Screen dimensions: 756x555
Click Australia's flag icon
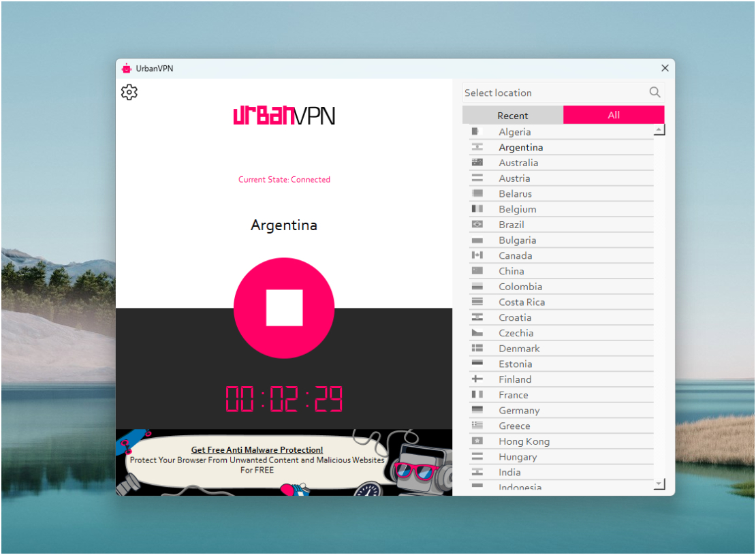coord(477,162)
